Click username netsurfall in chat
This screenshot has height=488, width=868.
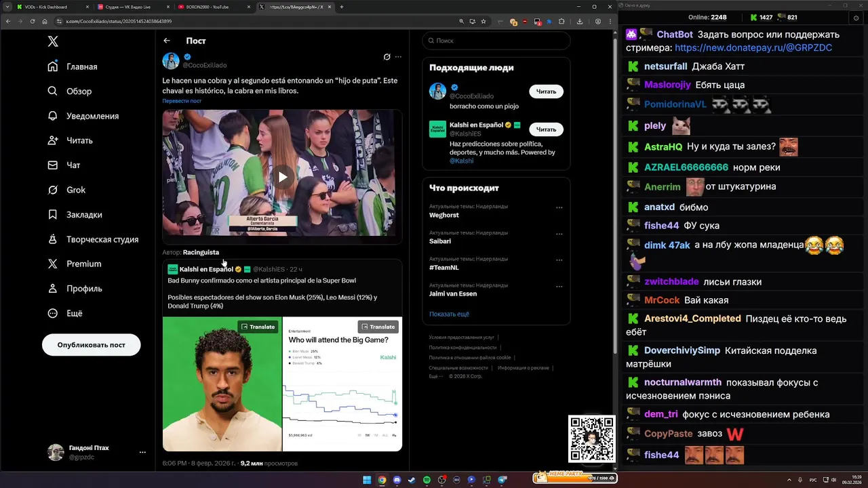(x=666, y=66)
